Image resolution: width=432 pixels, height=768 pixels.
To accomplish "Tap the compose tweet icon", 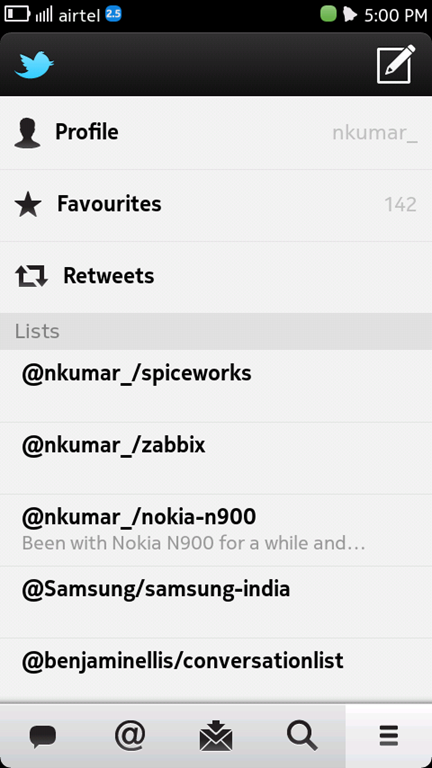I will (396, 64).
